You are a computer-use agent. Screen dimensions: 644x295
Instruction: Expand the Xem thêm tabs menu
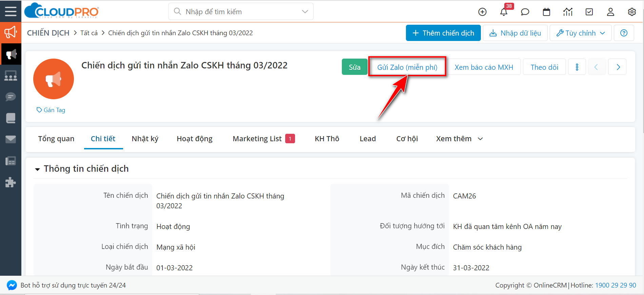459,139
